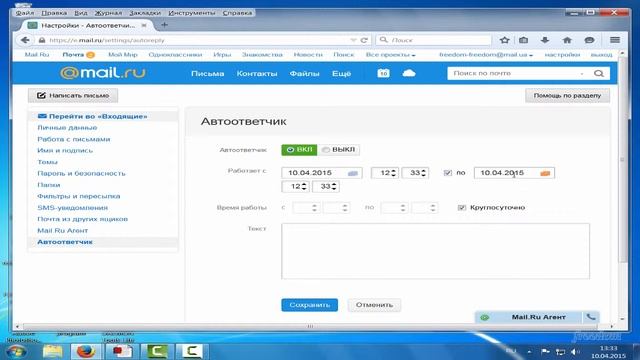Viewport: 640px width, 360px height.
Task: Open the Контакты section
Action: click(257, 73)
